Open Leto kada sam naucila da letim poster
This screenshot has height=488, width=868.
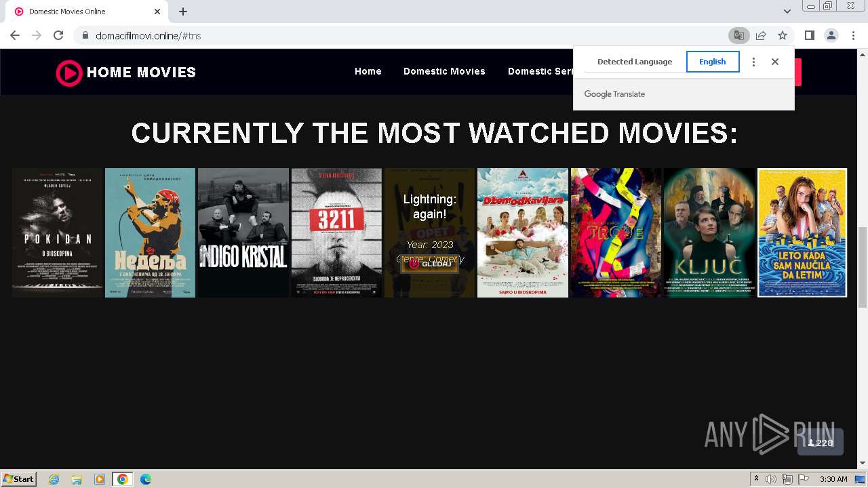tap(802, 232)
